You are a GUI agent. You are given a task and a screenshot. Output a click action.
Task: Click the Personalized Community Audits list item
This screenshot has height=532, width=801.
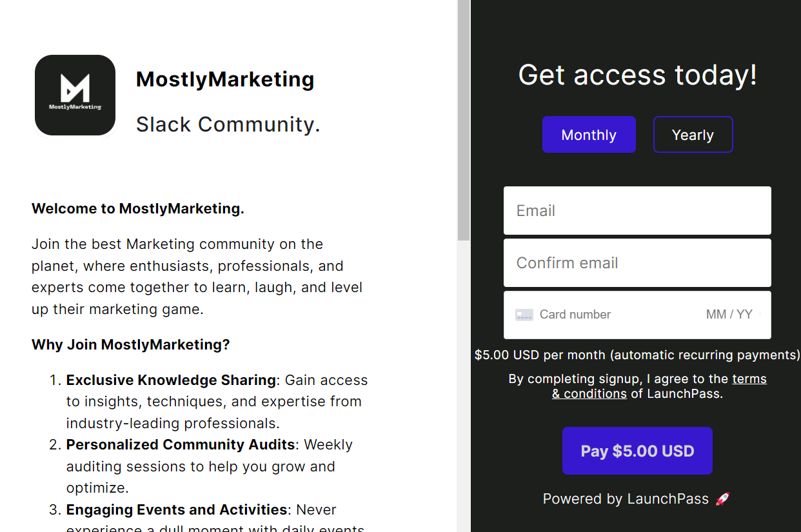coord(210,466)
